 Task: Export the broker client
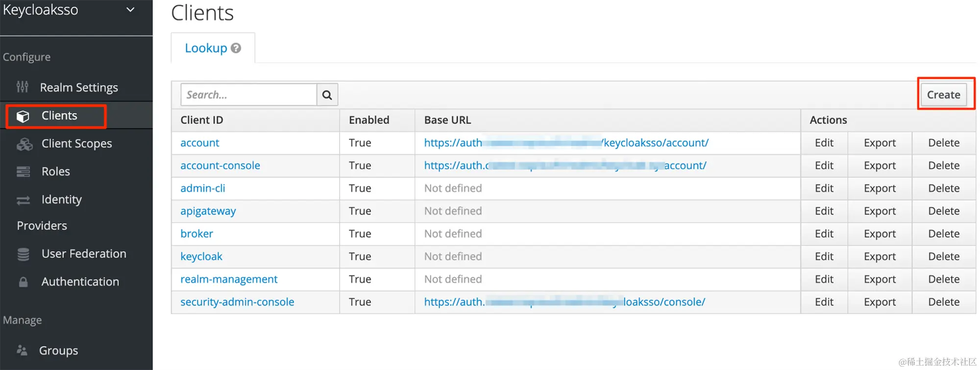coord(880,234)
